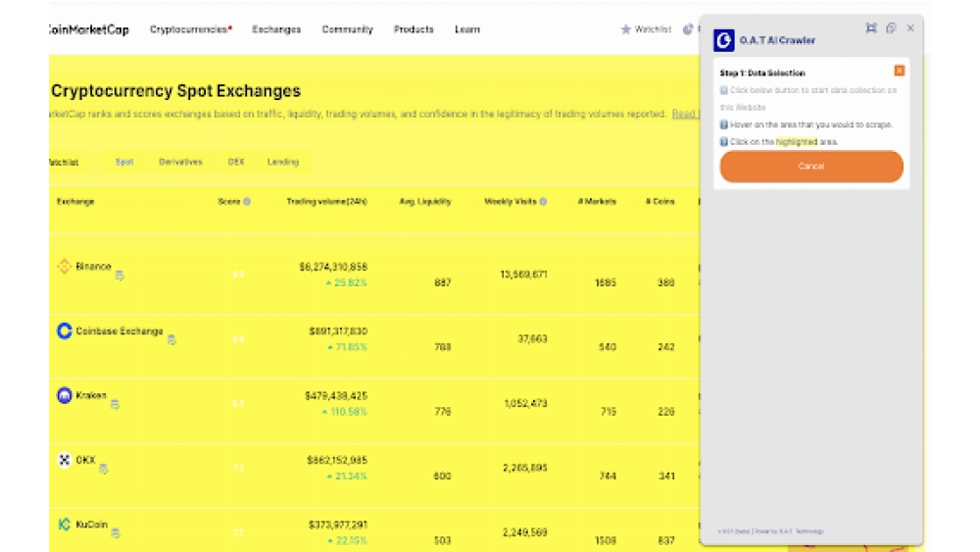The image size is (980, 552).
Task: Open the Cryptocurrencies menu
Action: (190, 29)
